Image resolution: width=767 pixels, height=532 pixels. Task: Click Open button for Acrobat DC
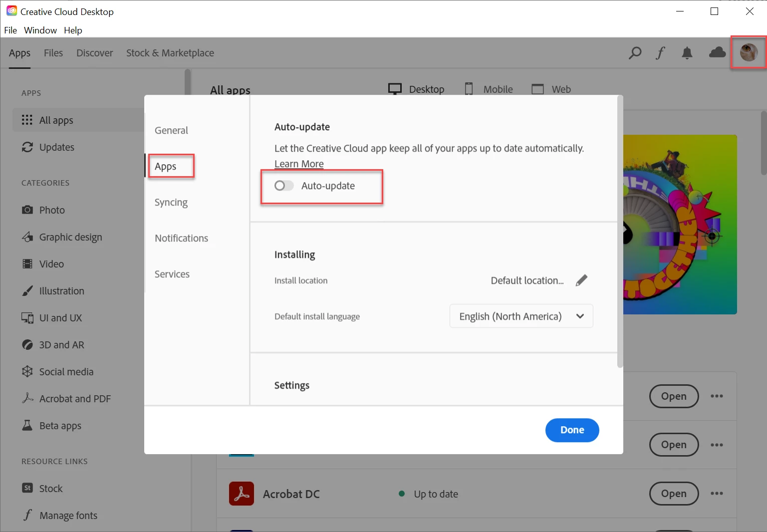click(x=674, y=494)
